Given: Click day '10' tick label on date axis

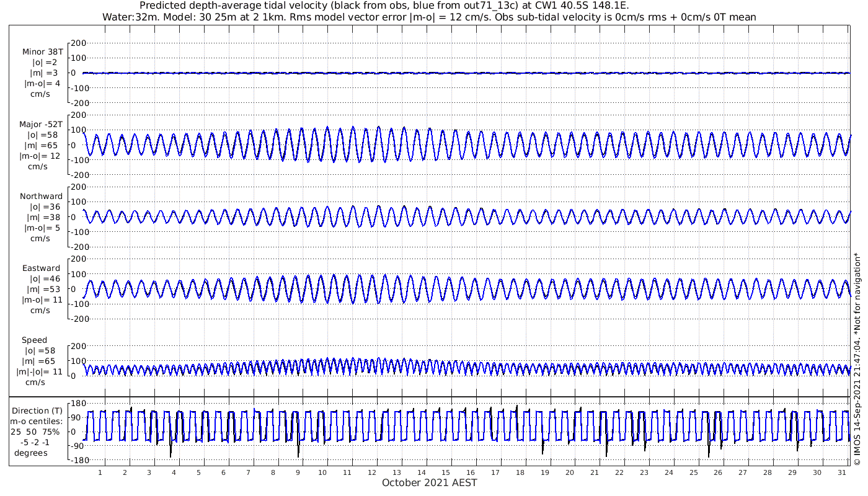Looking at the screenshot, I should click(322, 472).
